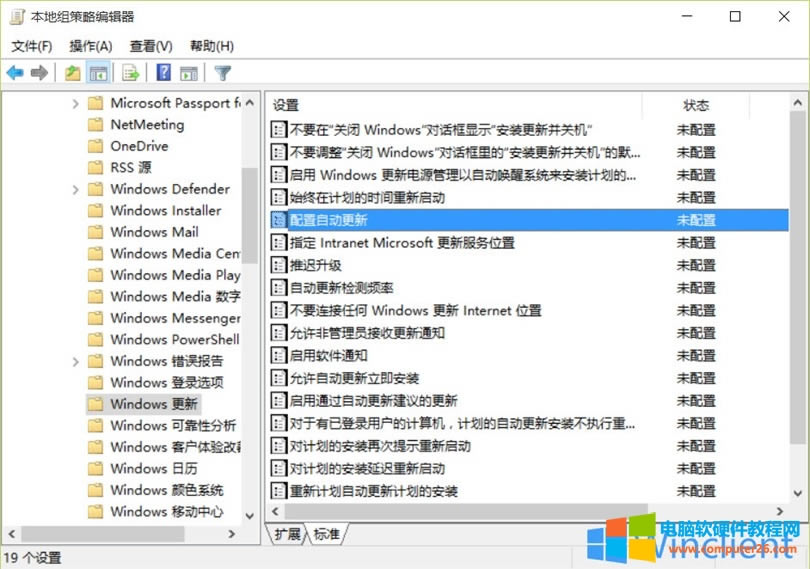Image resolution: width=810 pixels, height=569 pixels.
Task: Toggle the show/hide action pane icon
Action: [189, 73]
